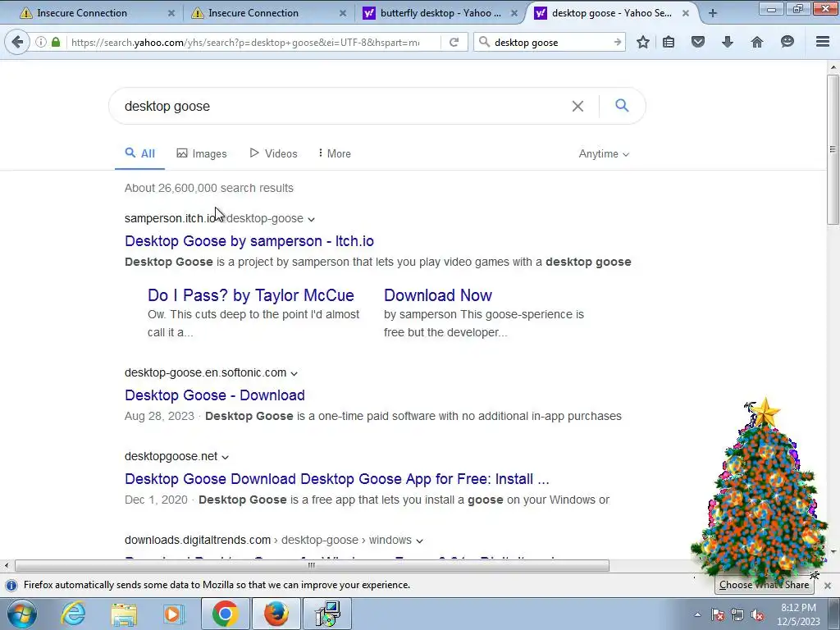Screen dimensions: 840x630
Task: Expand desktop-goose.en.softonic.com chevron
Action: tap(294, 373)
